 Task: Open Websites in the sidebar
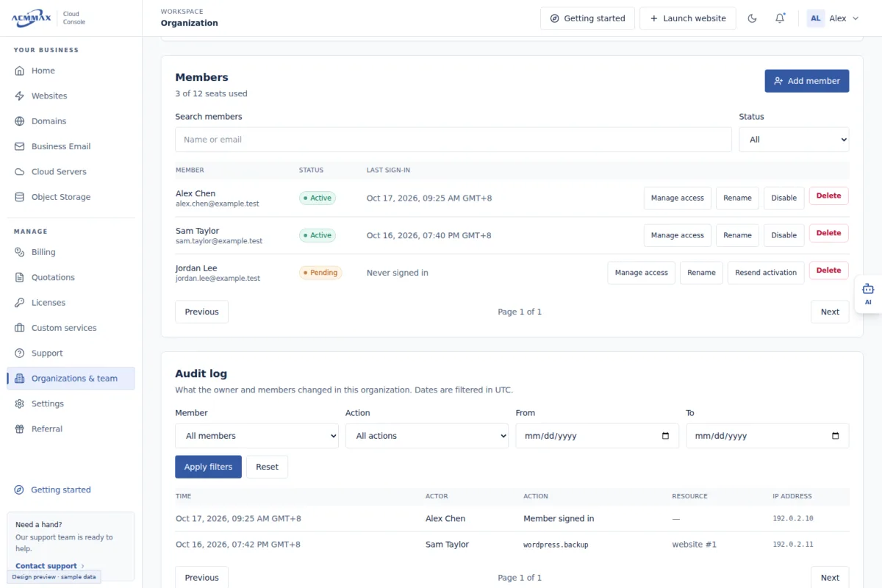[71, 96]
